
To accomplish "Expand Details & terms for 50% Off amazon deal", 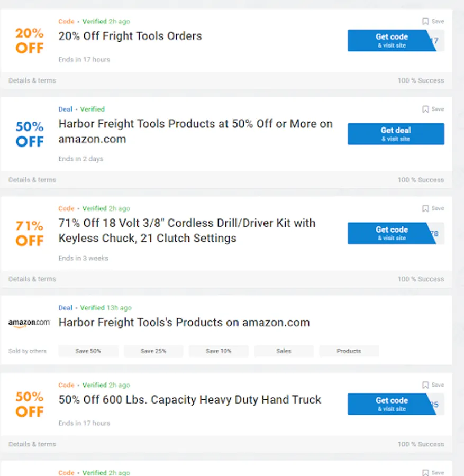I will [32, 180].
